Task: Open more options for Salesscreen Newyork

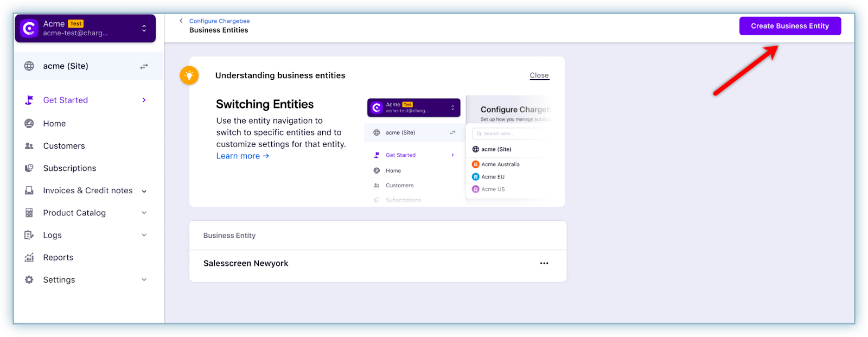Action: coord(544,263)
